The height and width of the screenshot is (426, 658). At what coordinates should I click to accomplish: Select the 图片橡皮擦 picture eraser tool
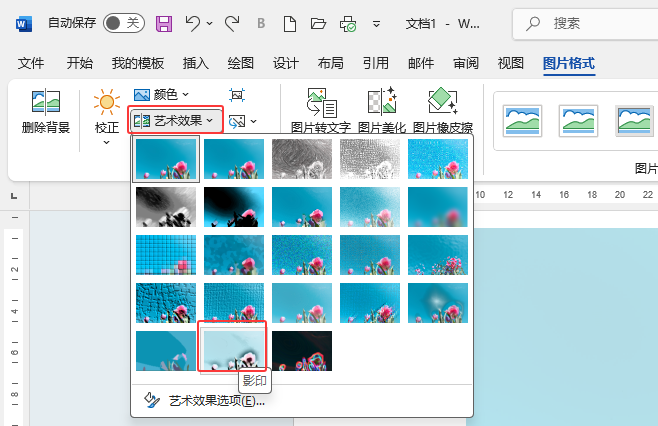coord(443,110)
